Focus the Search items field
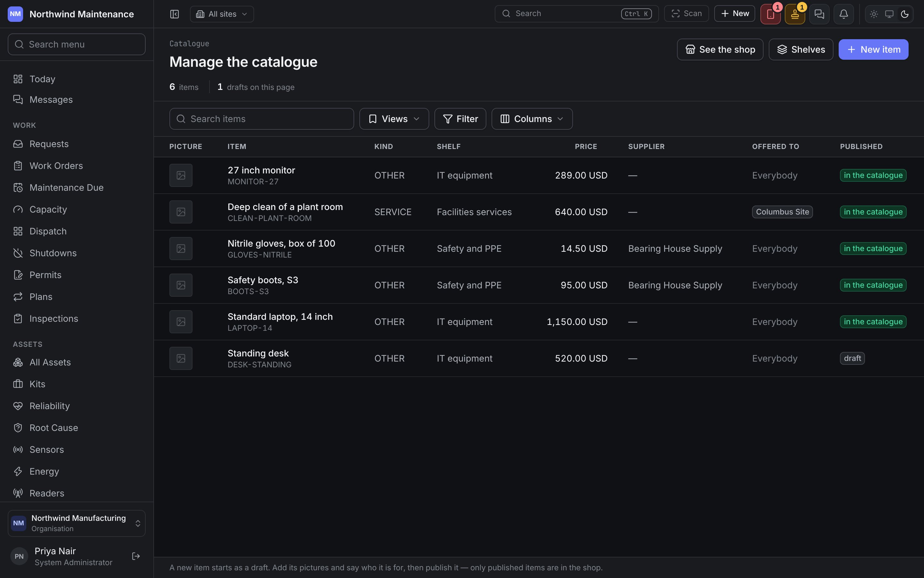Viewport: 924px width, 578px height. click(261, 119)
